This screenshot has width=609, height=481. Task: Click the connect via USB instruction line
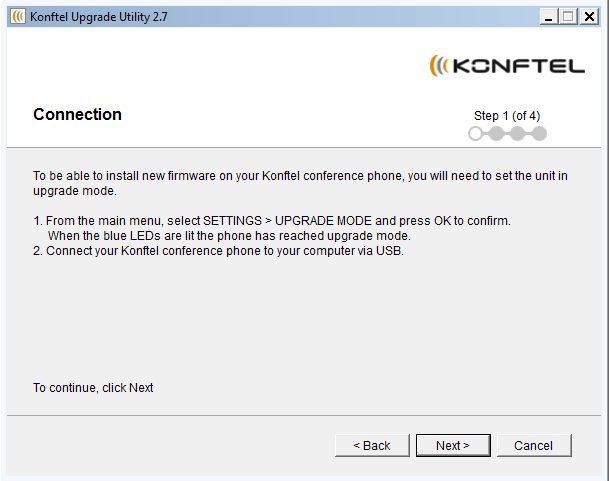click(218, 251)
